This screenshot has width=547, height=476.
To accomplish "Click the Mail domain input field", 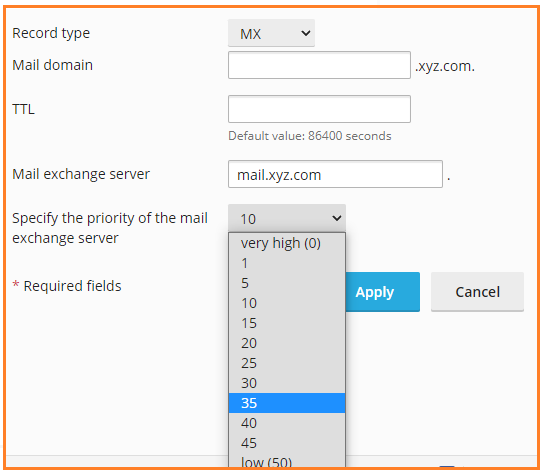I will coord(319,65).
